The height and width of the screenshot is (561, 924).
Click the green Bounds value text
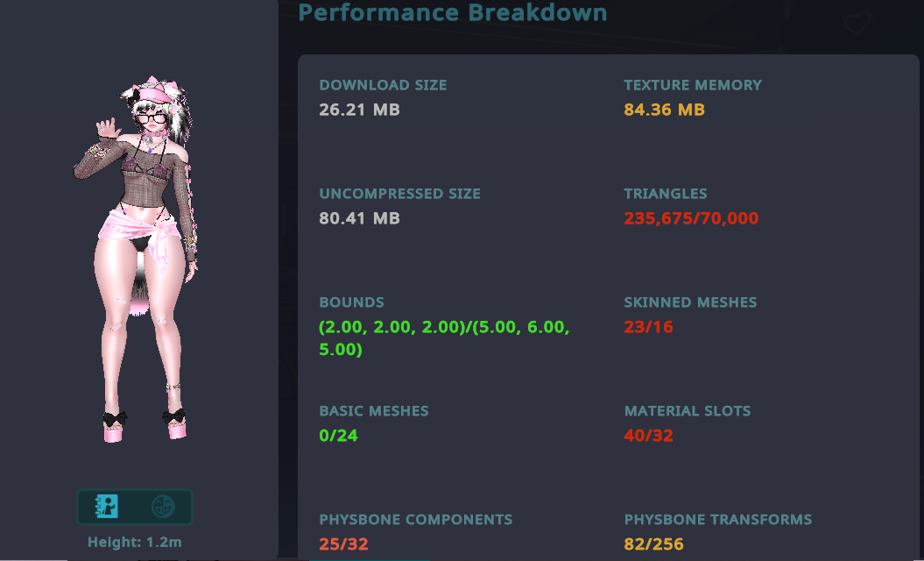click(444, 337)
